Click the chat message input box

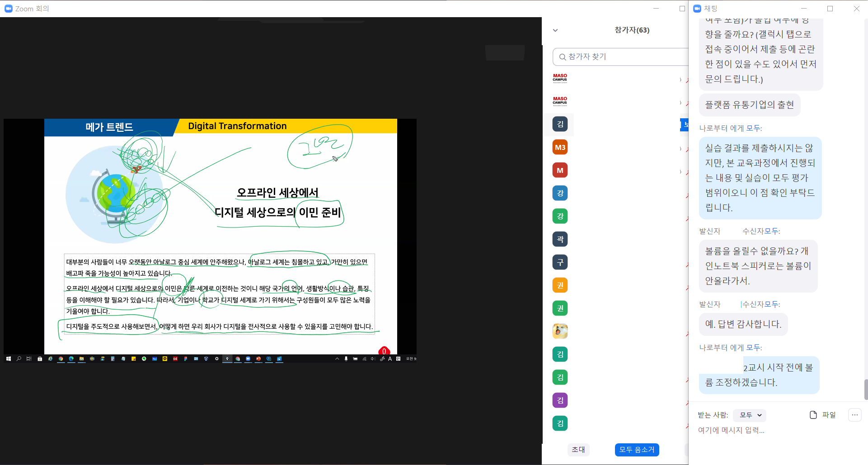tap(768, 430)
